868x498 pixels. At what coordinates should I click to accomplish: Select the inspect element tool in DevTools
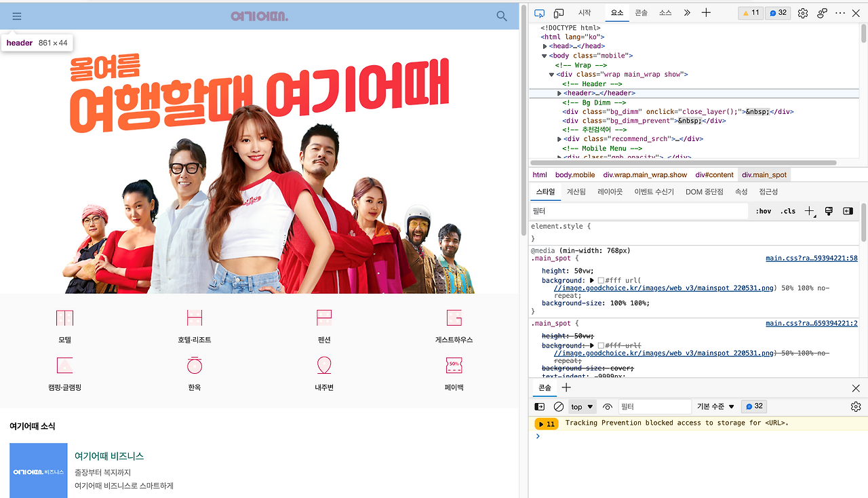pos(539,12)
